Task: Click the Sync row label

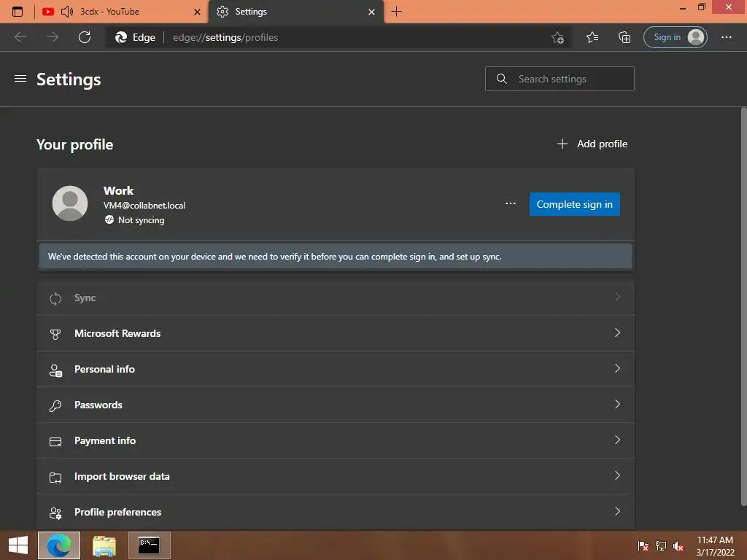Action: (85, 298)
